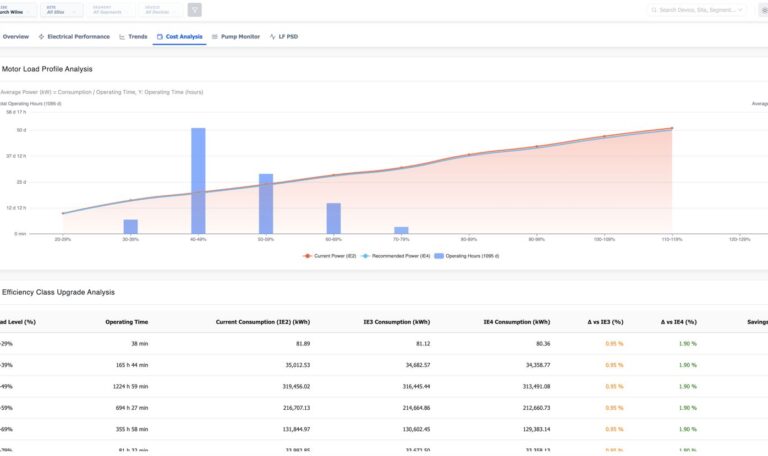Click the 34,682.57 IE3 value

click(418, 365)
